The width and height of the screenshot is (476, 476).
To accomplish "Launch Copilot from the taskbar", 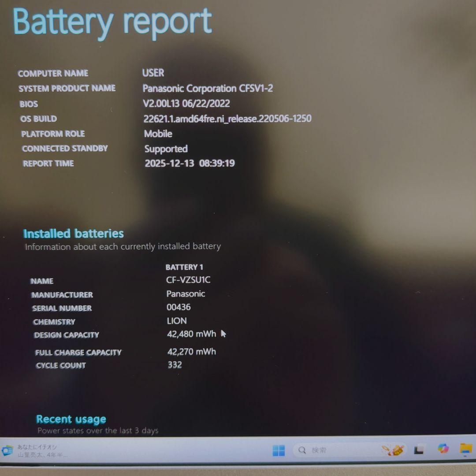I will (x=443, y=449).
